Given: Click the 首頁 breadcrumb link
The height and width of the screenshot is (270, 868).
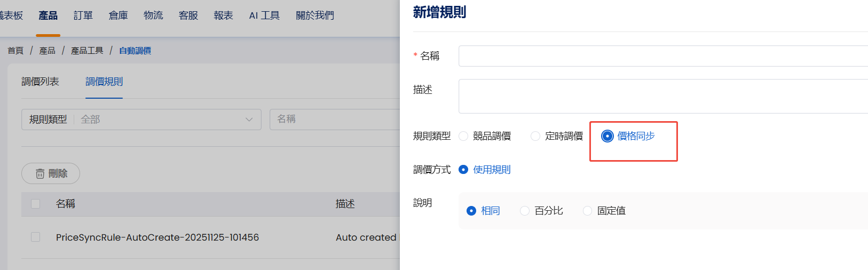Looking at the screenshot, I should [15, 51].
